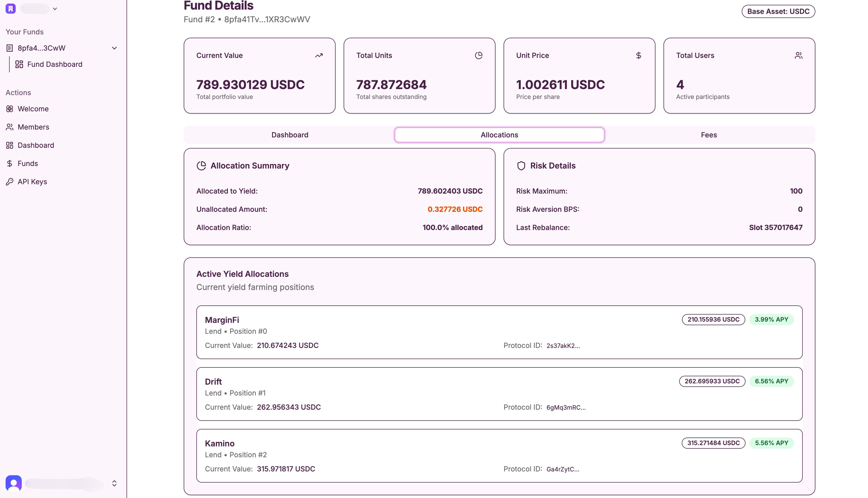Click the users icon on Total Users card
Screen dimensions: 868x498
[798, 55]
